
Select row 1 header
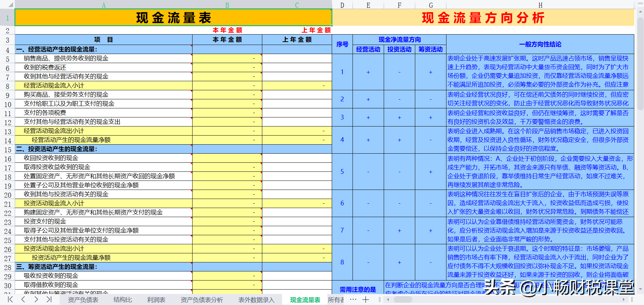pyautogui.click(x=7, y=17)
